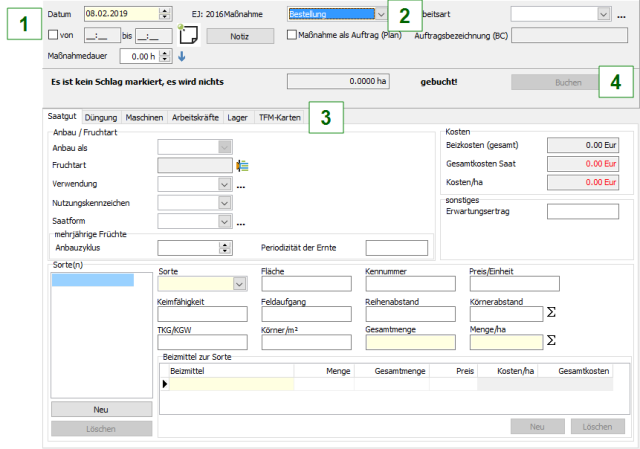Expand the Nutzungskennzeichen dropdown
640x449 pixels.
[x=225, y=203]
